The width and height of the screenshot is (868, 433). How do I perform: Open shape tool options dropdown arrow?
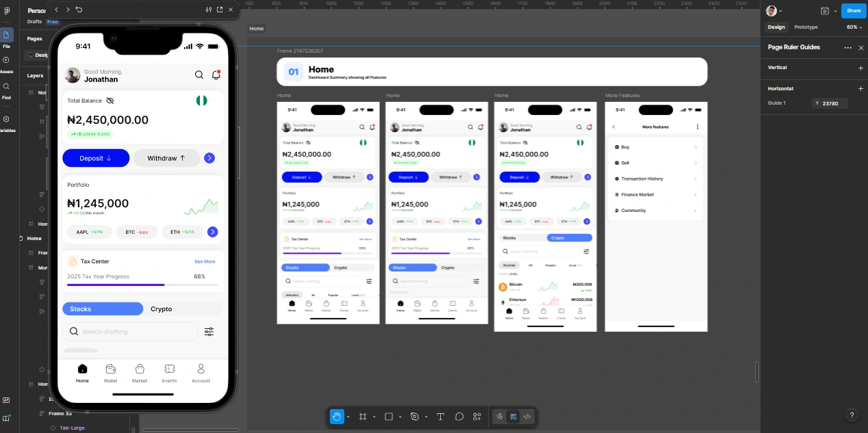(400, 417)
